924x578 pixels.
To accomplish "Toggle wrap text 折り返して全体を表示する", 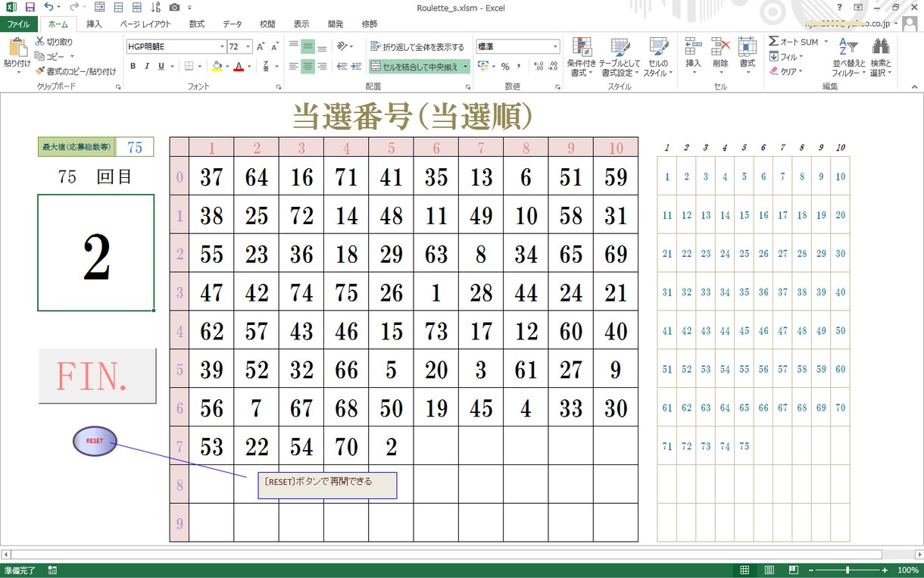I will coord(417,47).
